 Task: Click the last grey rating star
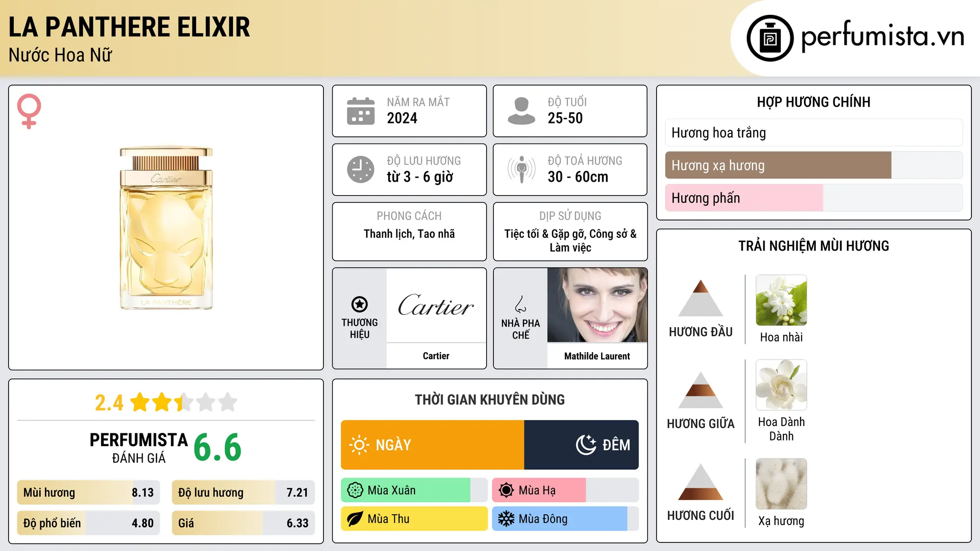[x=228, y=402]
